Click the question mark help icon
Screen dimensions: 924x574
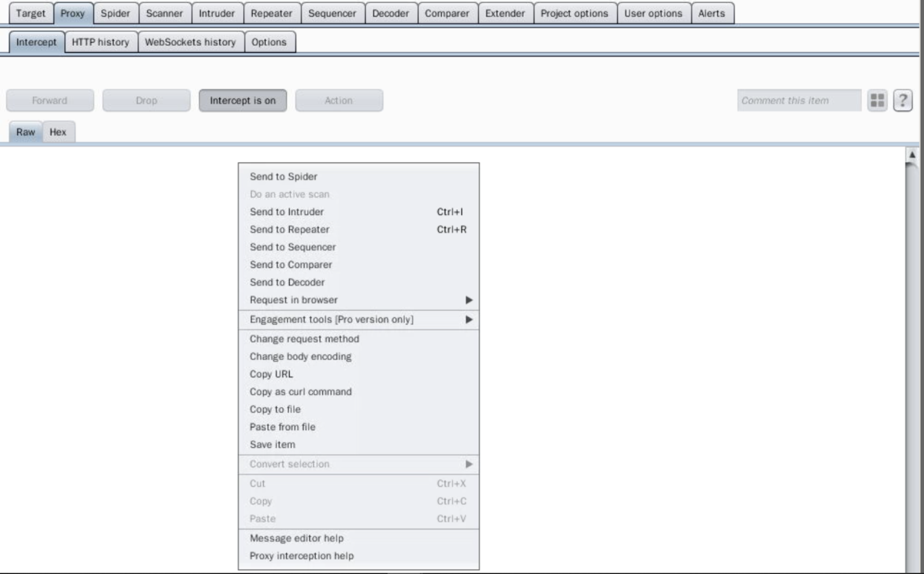click(x=903, y=100)
